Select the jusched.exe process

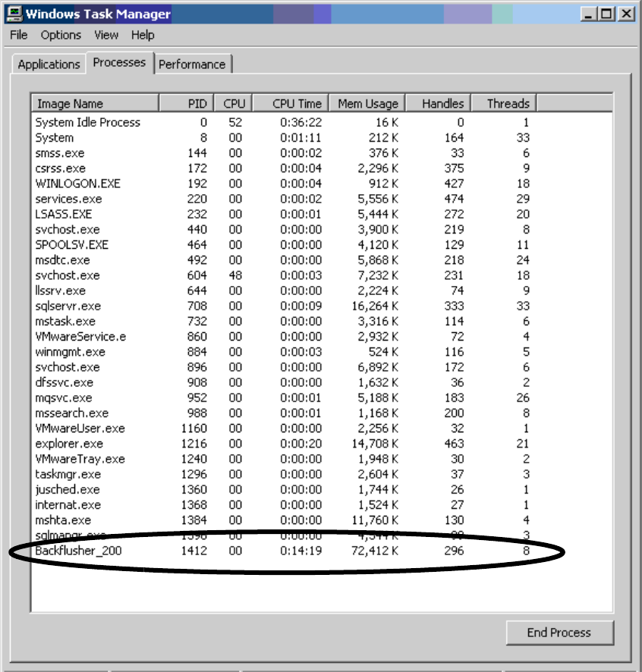click(x=283, y=489)
